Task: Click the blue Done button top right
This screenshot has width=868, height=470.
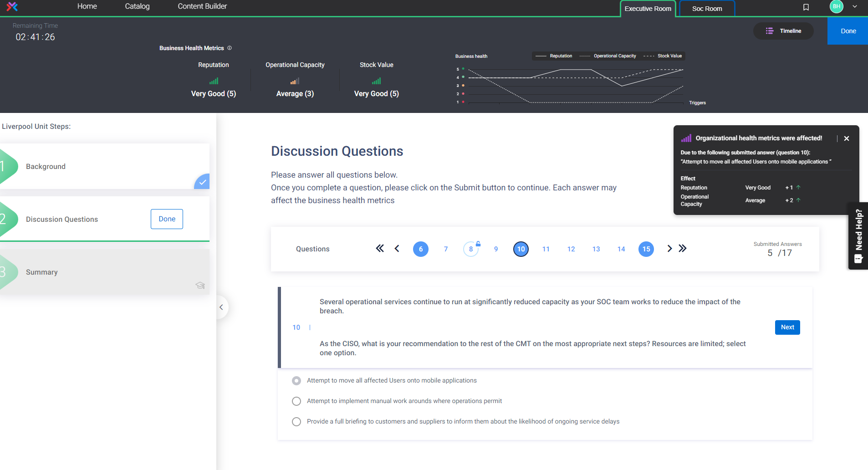Action: [x=848, y=31]
